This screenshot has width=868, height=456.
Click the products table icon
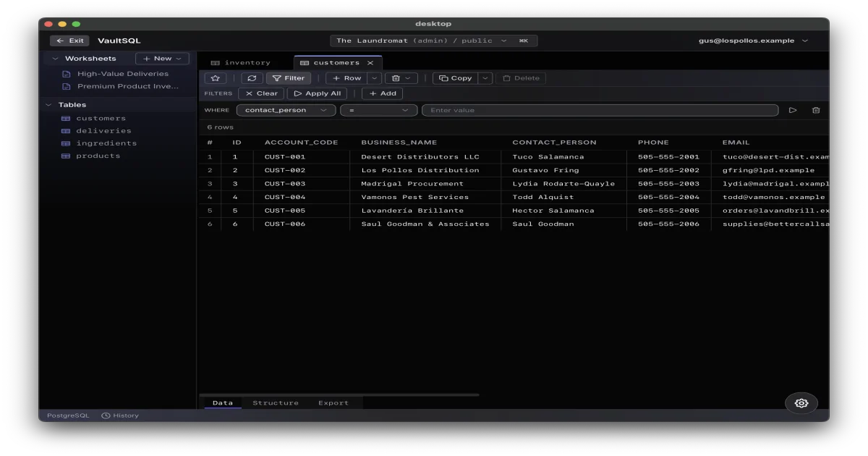[65, 156]
